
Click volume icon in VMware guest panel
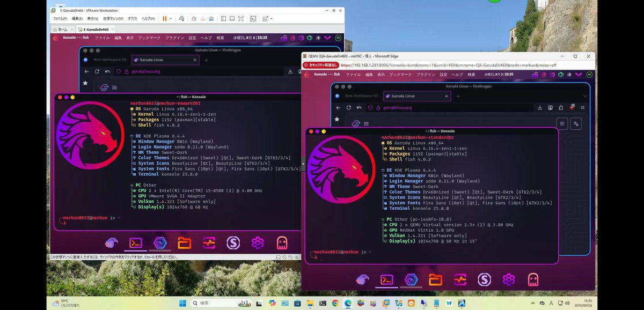(x=310, y=38)
